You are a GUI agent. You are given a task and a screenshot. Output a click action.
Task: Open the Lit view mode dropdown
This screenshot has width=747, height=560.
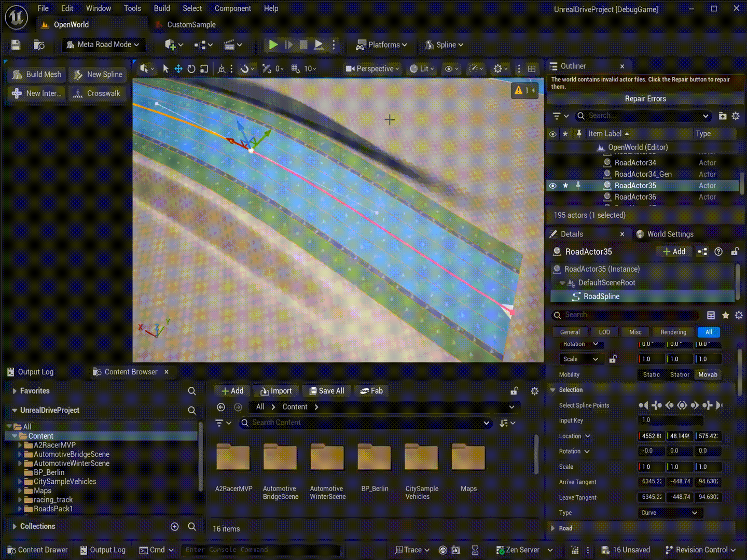click(422, 68)
